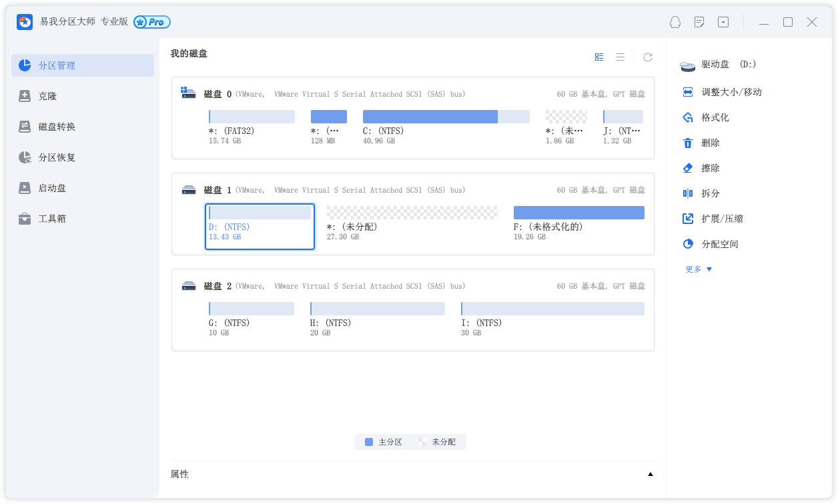This screenshot has height=504, width=838.
Task: Open the Clone (克隆) section
Action: [x=47, y=96]
